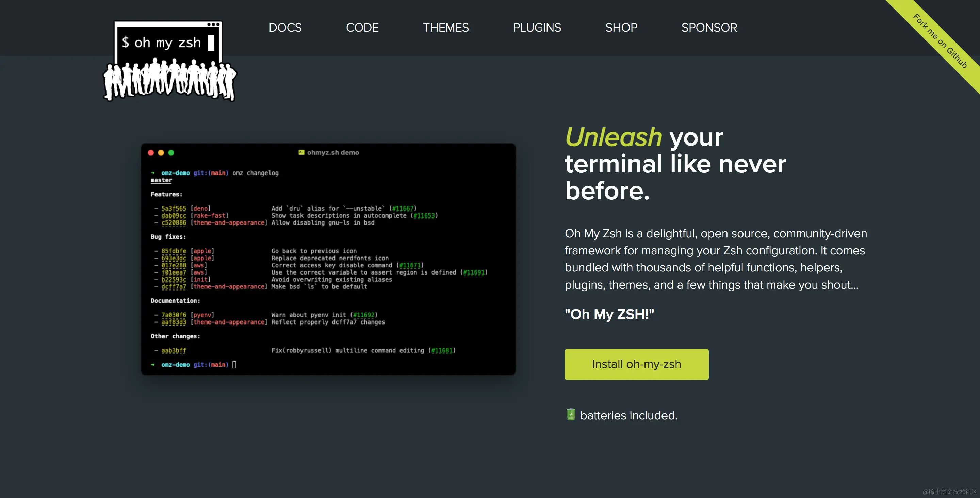The height and width of the screenshot is (498, 980).
Task: Click commit hash 5a3f565 in changelog
Action: pos(174,208)
